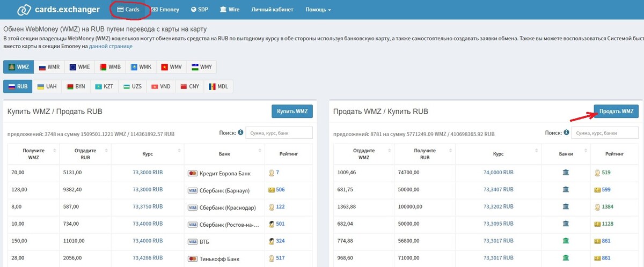The width and height of the screenshot is (644, 267).
Task: Open the Cards section
Action: click(128, 10)
